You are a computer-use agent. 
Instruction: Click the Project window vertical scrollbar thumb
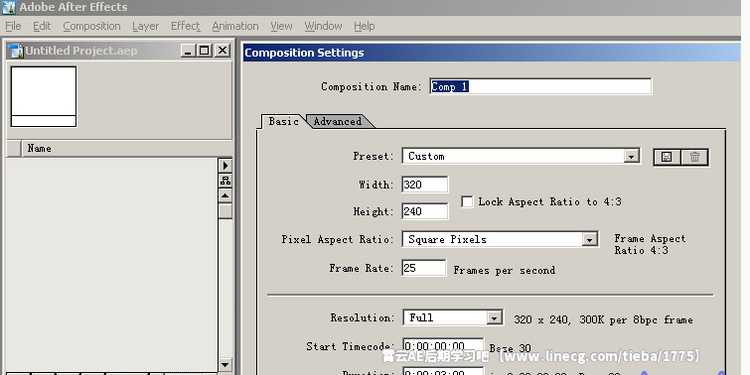225,211
